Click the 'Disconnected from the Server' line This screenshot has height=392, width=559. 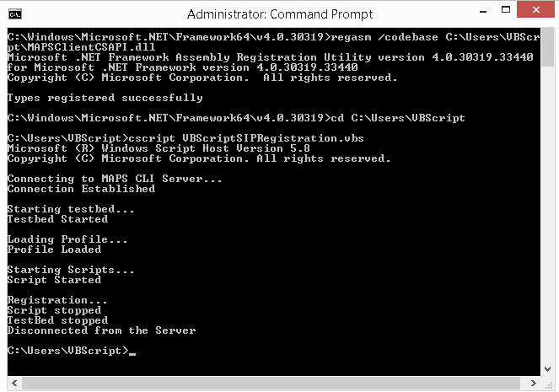(102, 330)
